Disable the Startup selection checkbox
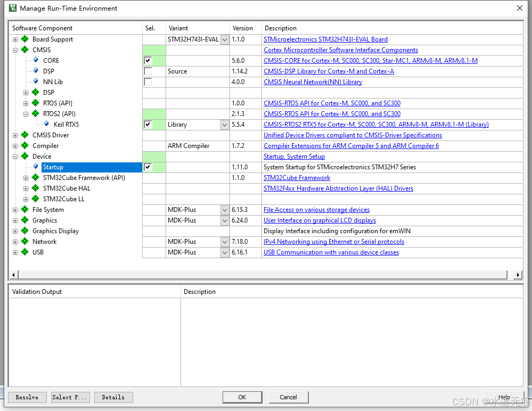 pos(147,167)
